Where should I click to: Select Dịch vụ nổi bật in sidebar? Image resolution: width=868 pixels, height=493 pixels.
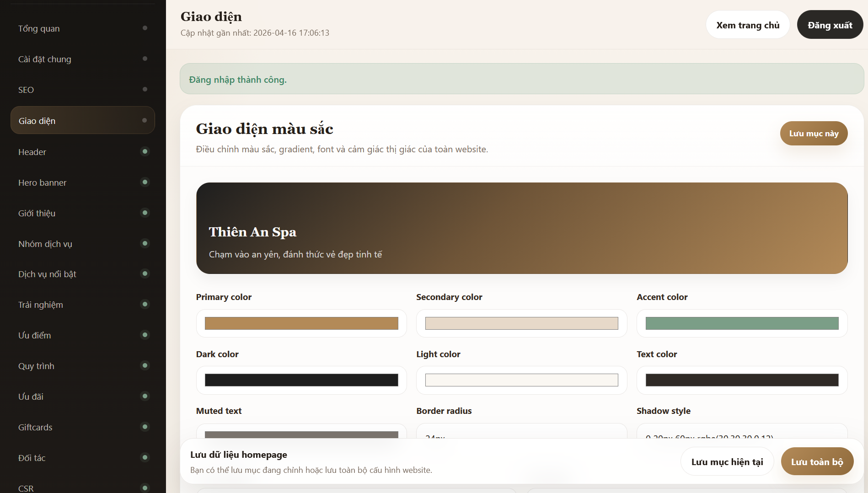(47, 274)
